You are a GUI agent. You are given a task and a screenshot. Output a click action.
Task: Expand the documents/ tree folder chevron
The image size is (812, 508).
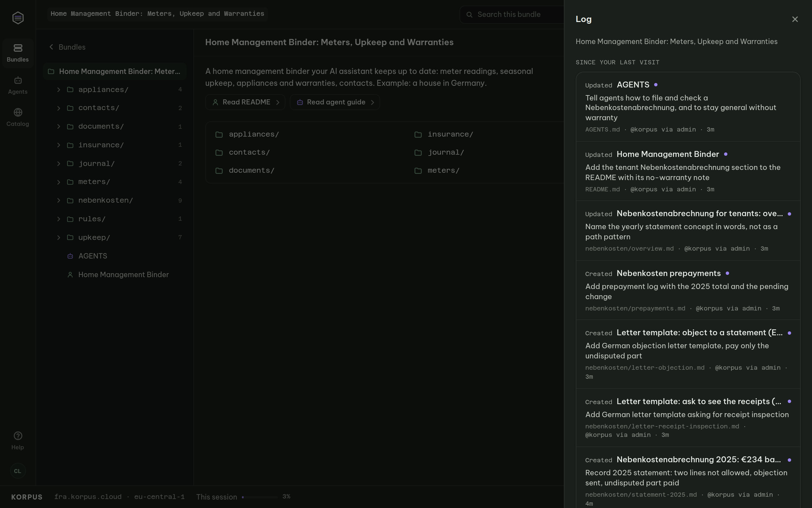59,126
